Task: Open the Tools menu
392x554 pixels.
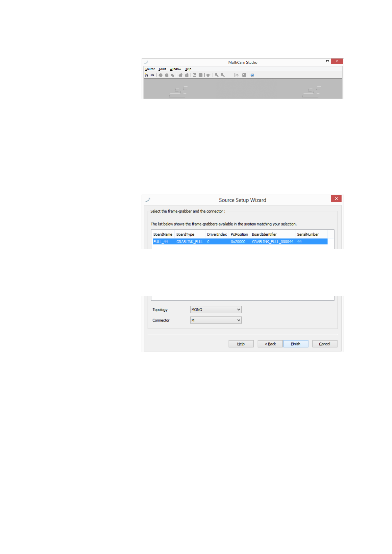Action: tap(162, 69)
